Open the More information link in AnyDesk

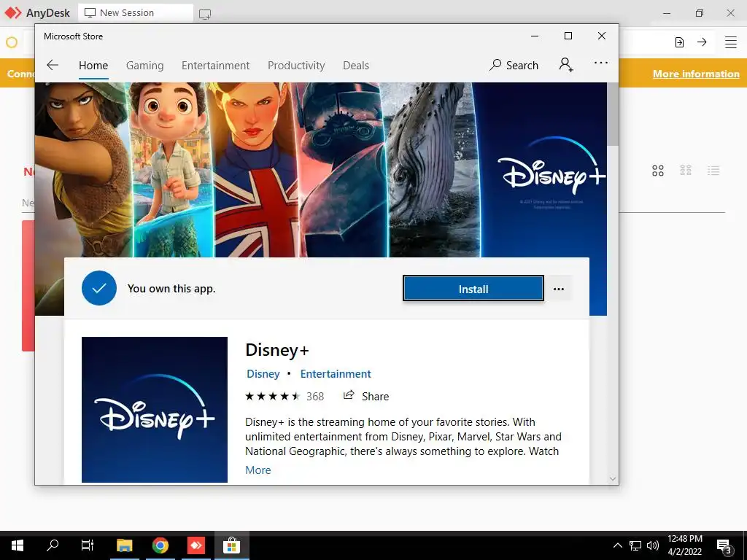coord(696,74)
